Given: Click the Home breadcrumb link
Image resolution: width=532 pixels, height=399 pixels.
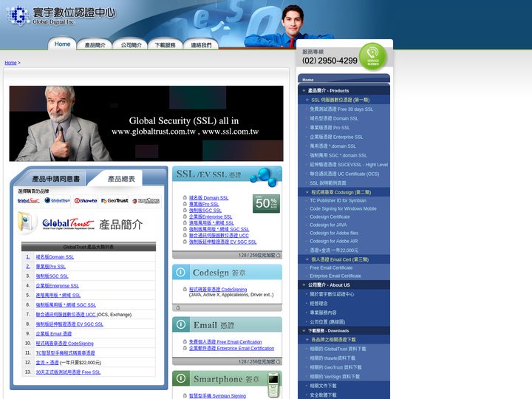Looking at the screenshot, I should click(x=10, y=62).
